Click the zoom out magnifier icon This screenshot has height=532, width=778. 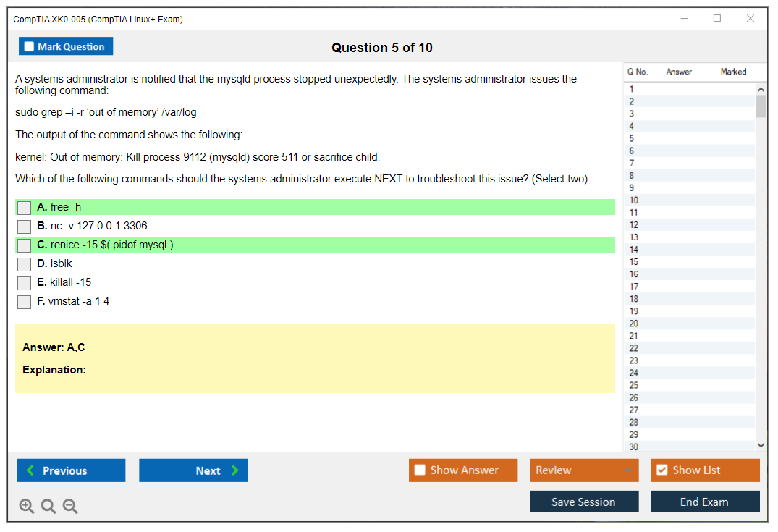70,507
